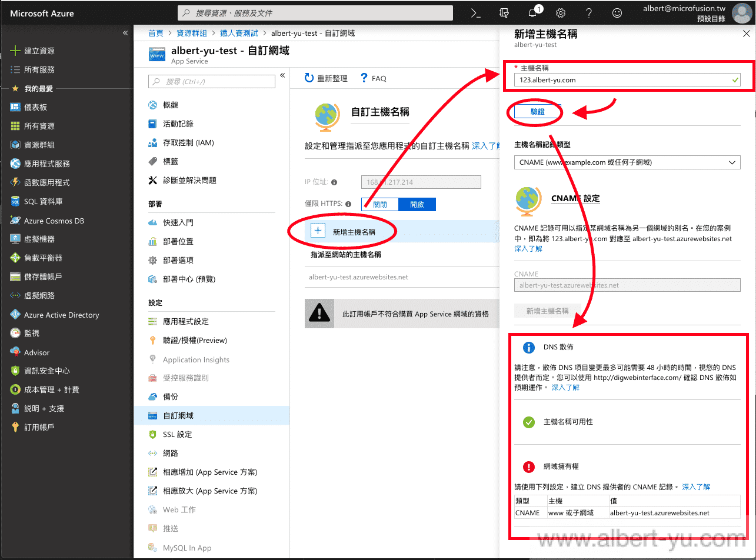Viewport: 756px width, 560px height.
Task: Open 監視 monitor in sidebar
Action: (32, 333)
